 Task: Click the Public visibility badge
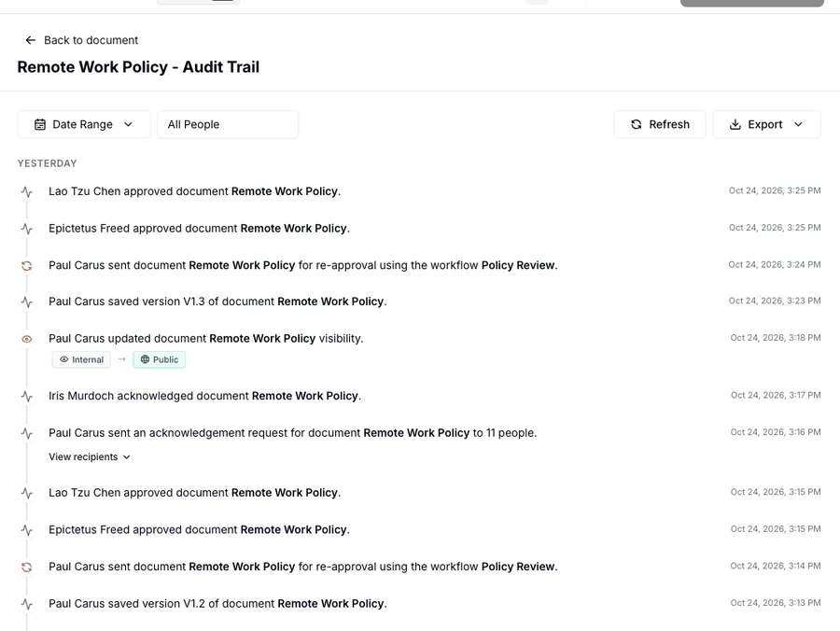[x=159, y=359]
